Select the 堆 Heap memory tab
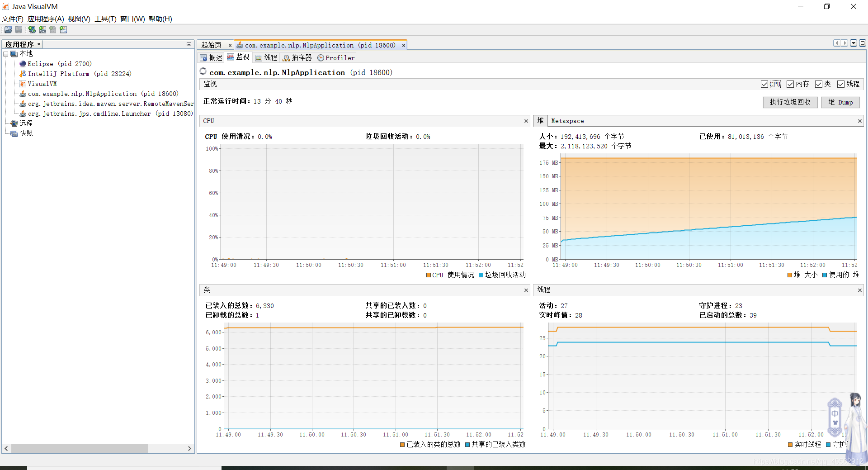868x470 pixels. click(540, 121)
